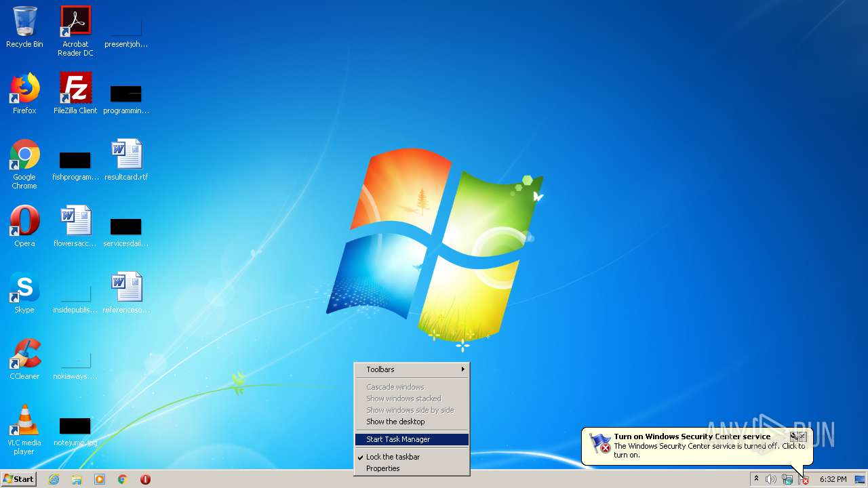This screenshot has height=488, width=868.
Task: Launch Acrobat Reader DC shortcut
Action: point(75,31)
